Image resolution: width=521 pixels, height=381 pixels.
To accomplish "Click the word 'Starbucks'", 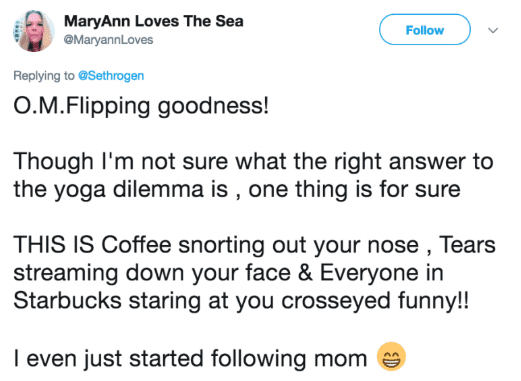I will [67, 300].
